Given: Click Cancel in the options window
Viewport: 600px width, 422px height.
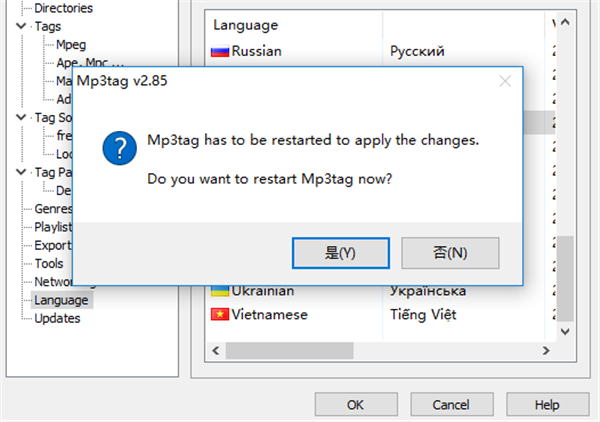Looking at the screenshot, I should 451,405.
